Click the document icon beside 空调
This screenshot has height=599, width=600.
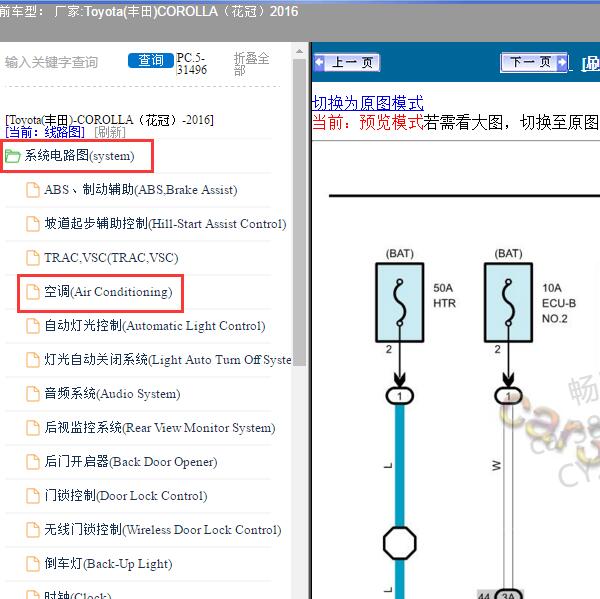(x=33, y=292)
